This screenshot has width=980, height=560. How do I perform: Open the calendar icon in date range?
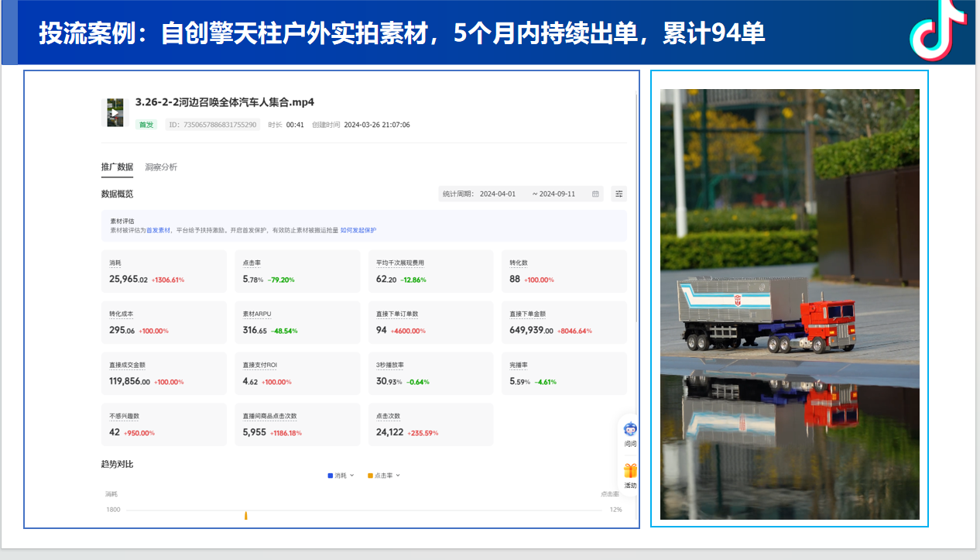pos(595,194)
